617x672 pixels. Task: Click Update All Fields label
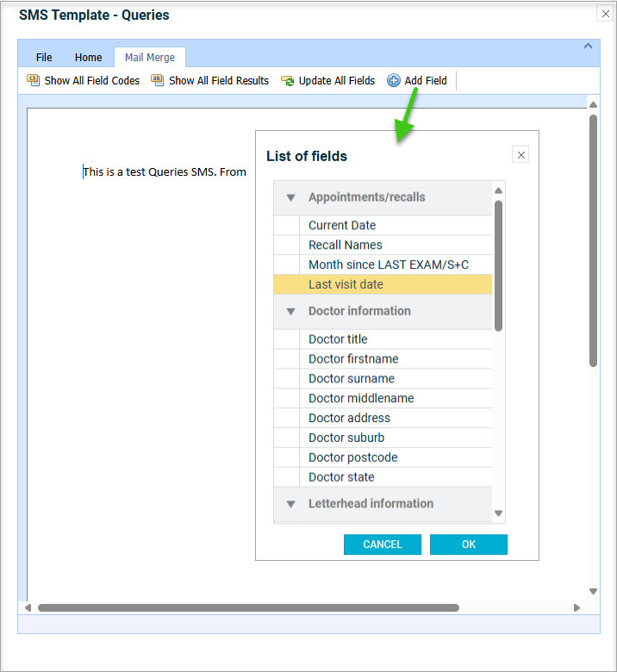click(x=337, y=81)
